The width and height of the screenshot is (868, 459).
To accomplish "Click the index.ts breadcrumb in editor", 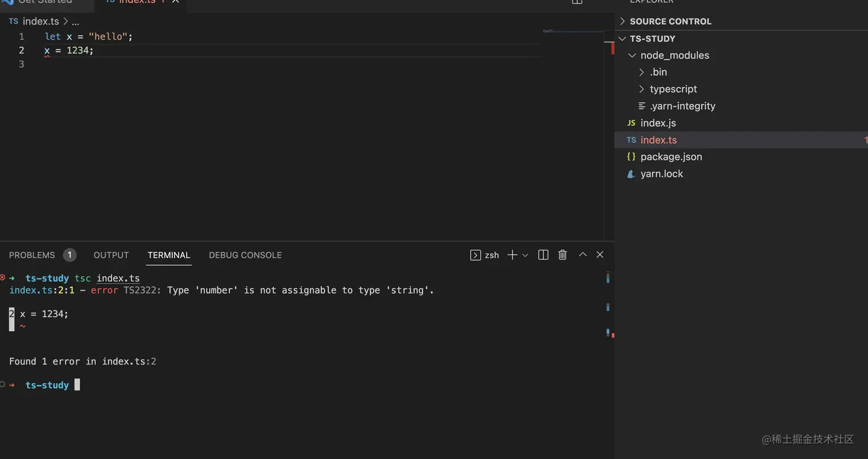I will tap(40, 22).
